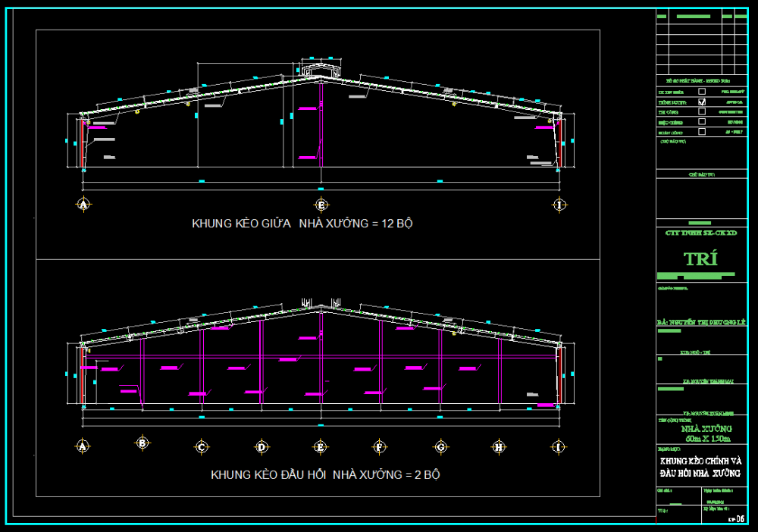
Task: Toggle the fourth checkbox in the title block
Action: [x=702, y=122]
